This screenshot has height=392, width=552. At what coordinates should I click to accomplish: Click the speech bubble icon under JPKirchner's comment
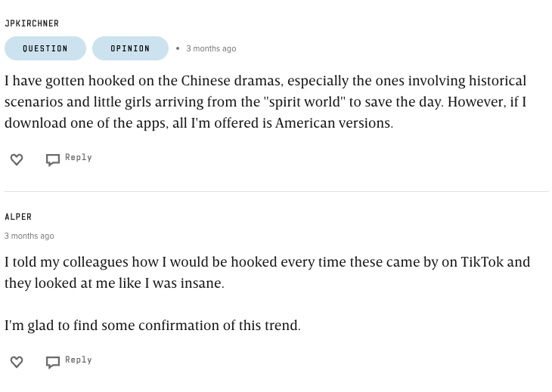point(53,159)
